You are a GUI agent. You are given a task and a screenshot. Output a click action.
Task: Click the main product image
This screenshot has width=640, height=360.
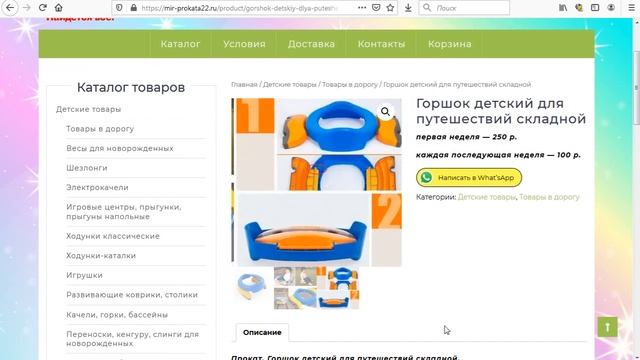317,182
